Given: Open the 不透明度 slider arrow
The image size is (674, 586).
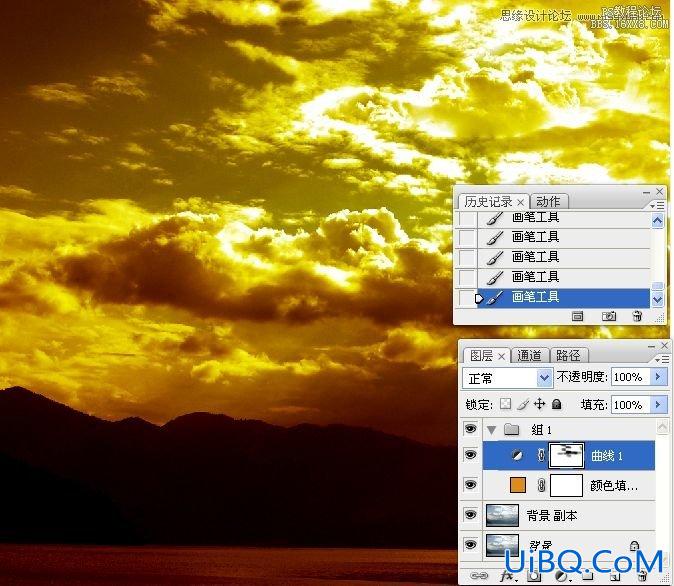Looking at the screenshot, I should (x=658, y=377).
